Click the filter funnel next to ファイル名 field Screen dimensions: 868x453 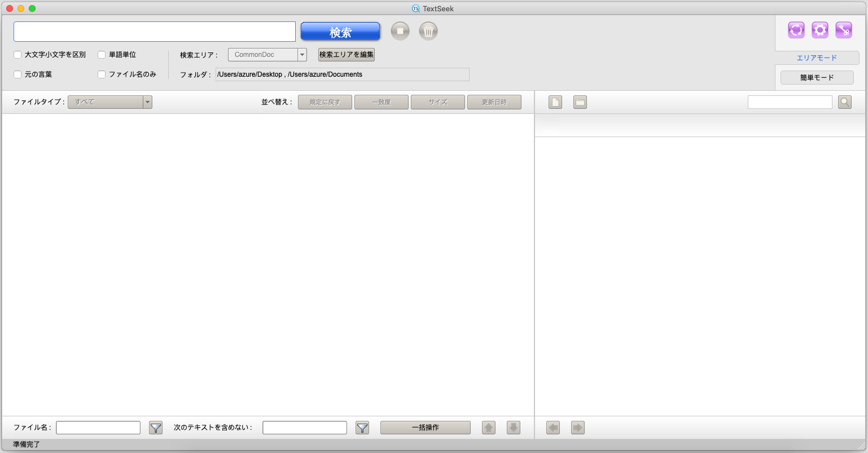[156, 428]
